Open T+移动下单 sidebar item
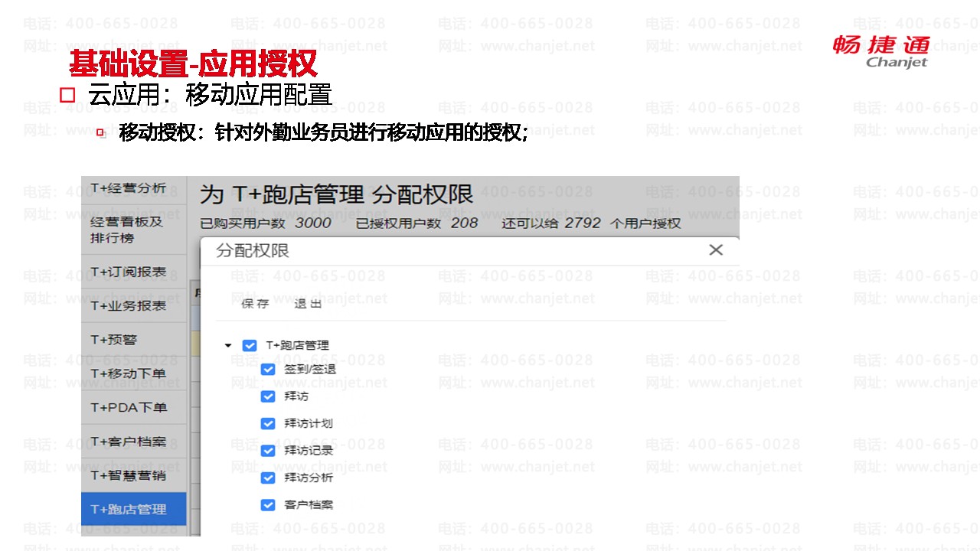Viewport: 980px width, 551px height. pos(134,373)
